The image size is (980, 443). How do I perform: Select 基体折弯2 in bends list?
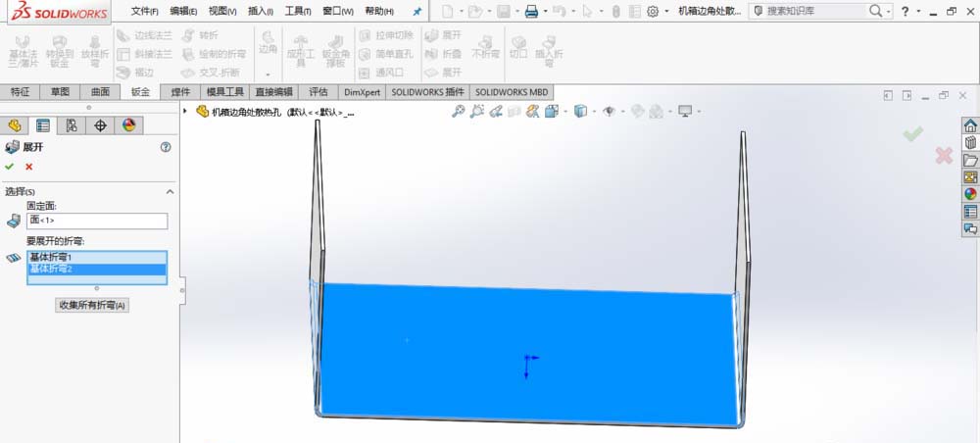pyautogui.click(x=97, y=269)
